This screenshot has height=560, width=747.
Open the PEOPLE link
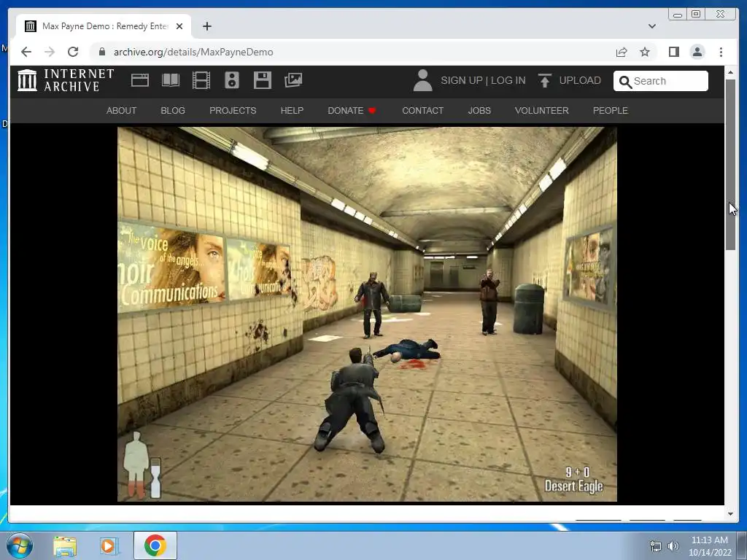[611, 111]
